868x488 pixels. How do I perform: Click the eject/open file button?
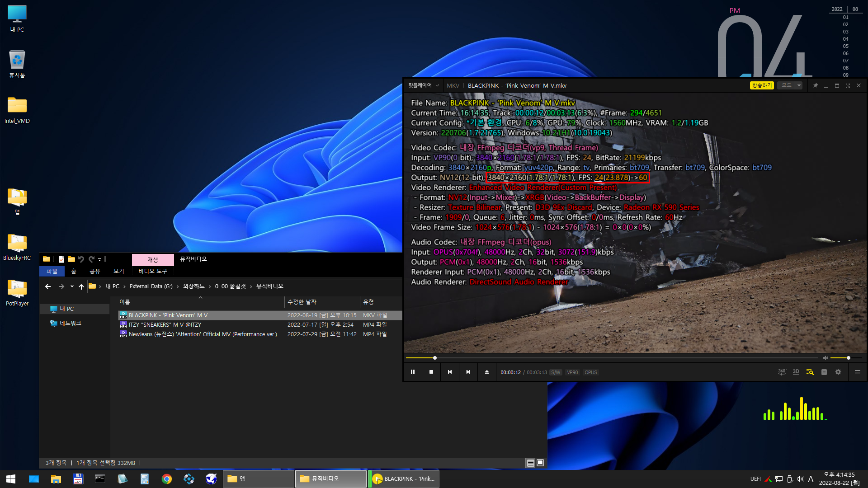487,372
